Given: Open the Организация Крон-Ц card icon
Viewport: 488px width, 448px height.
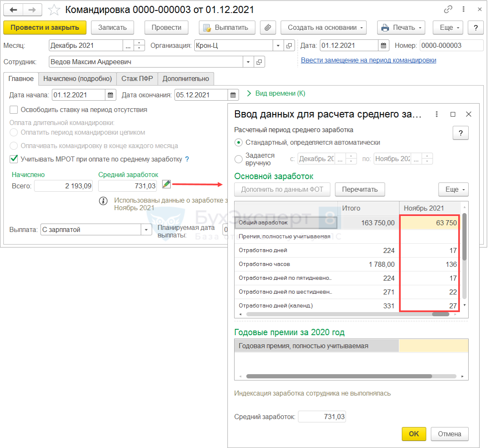Looking at the screenshot, I should click(x=289, y=46).
